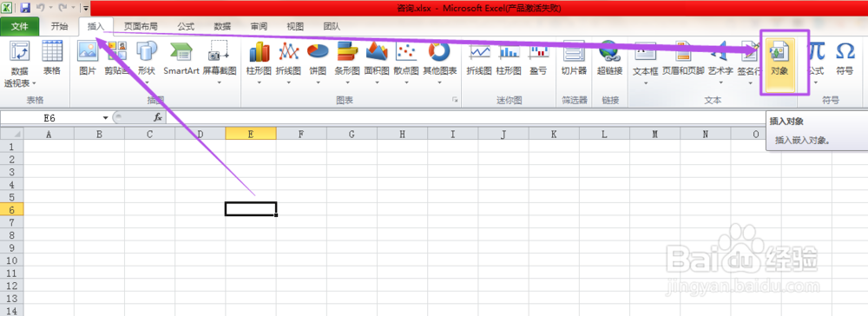Open the charts group dialog launcher
Image resolution: width=868 pixels, height=316 pixels.
pyautogui.click(x=455, y=100)
